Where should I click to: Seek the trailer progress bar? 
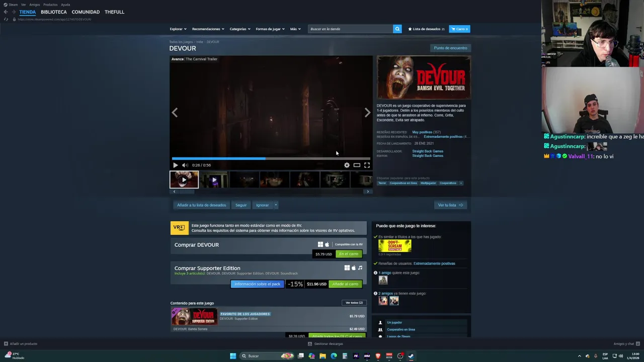point(271,158)
